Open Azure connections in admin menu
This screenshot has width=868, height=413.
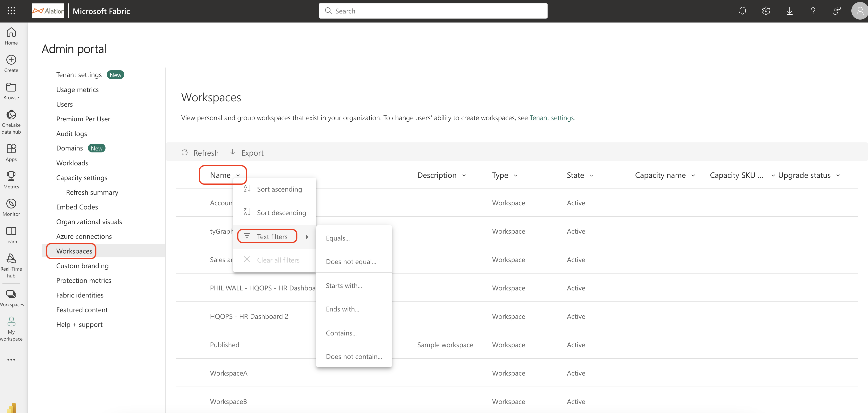click(84, 237)
